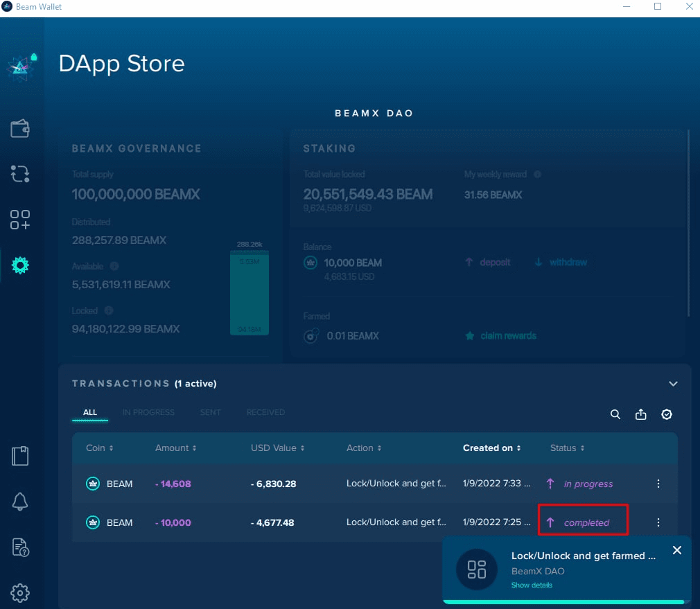Image resolution: width=700 pixels, height=609 pixels.
Task: Close the Lock/Unlock notification popup
Action: (677, 550)
